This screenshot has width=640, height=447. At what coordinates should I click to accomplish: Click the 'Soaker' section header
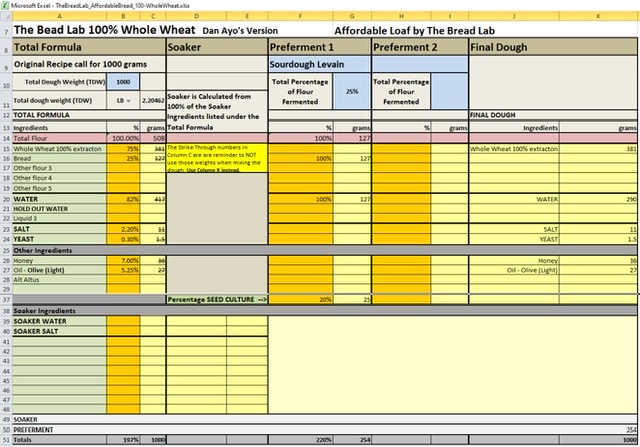click(x=217, y=47)
